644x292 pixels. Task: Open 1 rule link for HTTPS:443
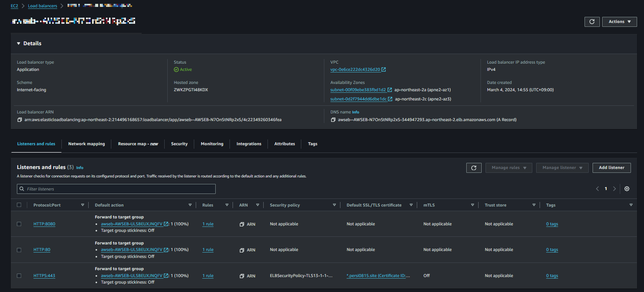tap(208, 276)
